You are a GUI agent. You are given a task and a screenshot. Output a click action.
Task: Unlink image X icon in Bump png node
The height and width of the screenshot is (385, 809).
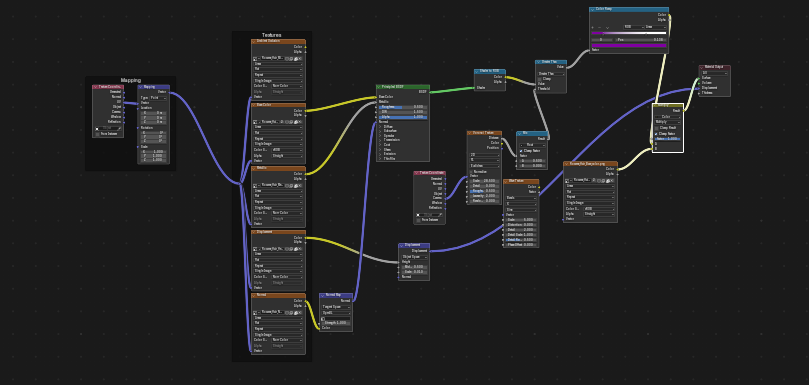pyautogui.click(x=612, y=181)
